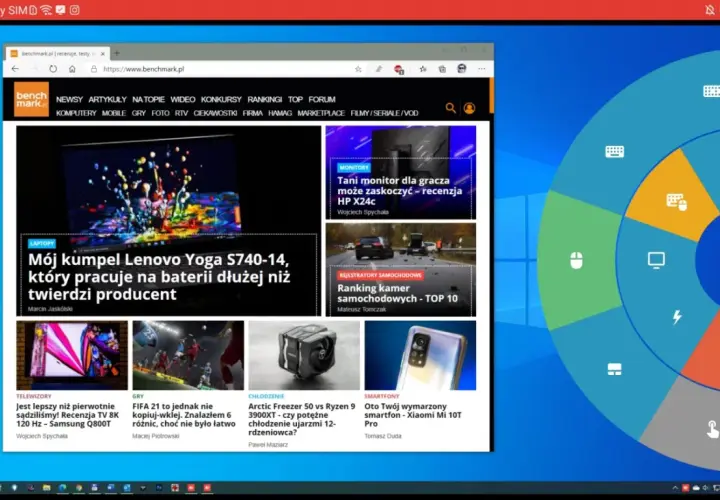Open the GRY category in submenu

click(x=139, y=113)
